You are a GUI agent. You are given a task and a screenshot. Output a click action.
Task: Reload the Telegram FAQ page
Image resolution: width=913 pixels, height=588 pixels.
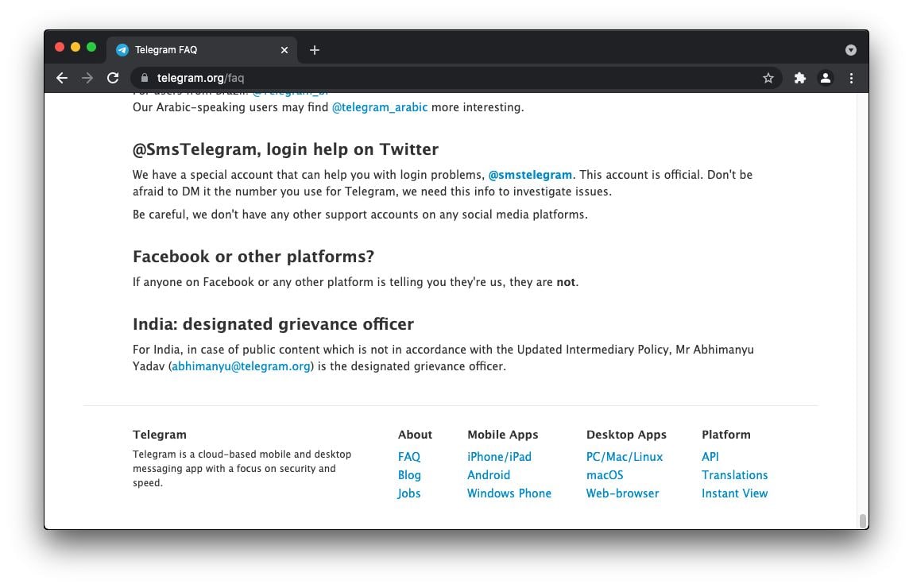[113, 78]
